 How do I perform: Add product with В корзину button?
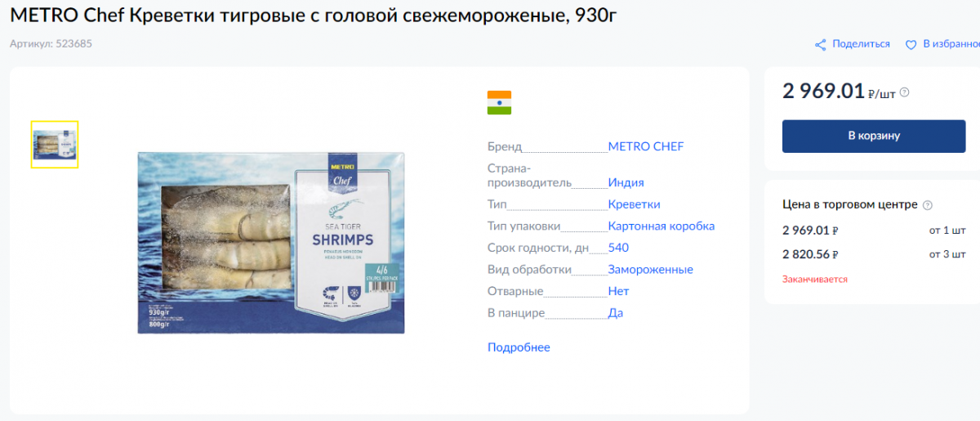point(874,136)
